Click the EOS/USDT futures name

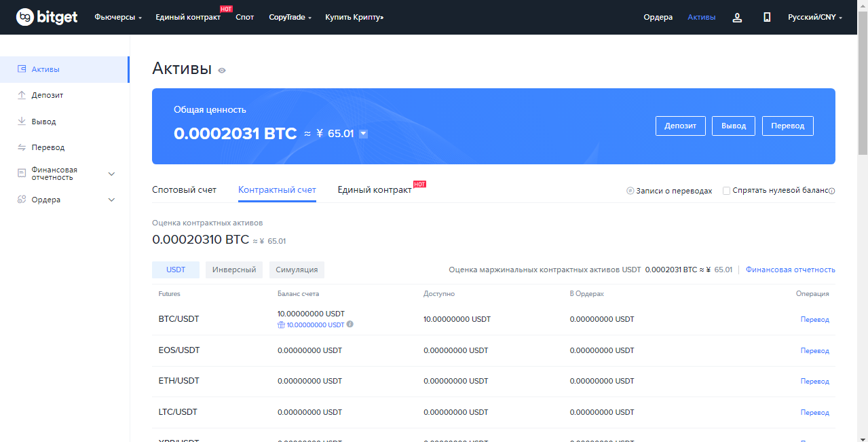tap(179, 350)
